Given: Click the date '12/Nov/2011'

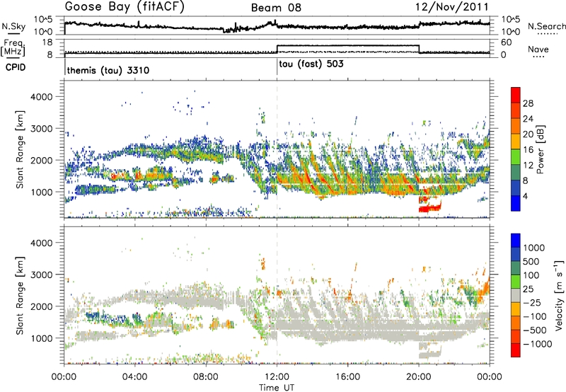Looking at the screenshot, I should [x=452, y=7].
